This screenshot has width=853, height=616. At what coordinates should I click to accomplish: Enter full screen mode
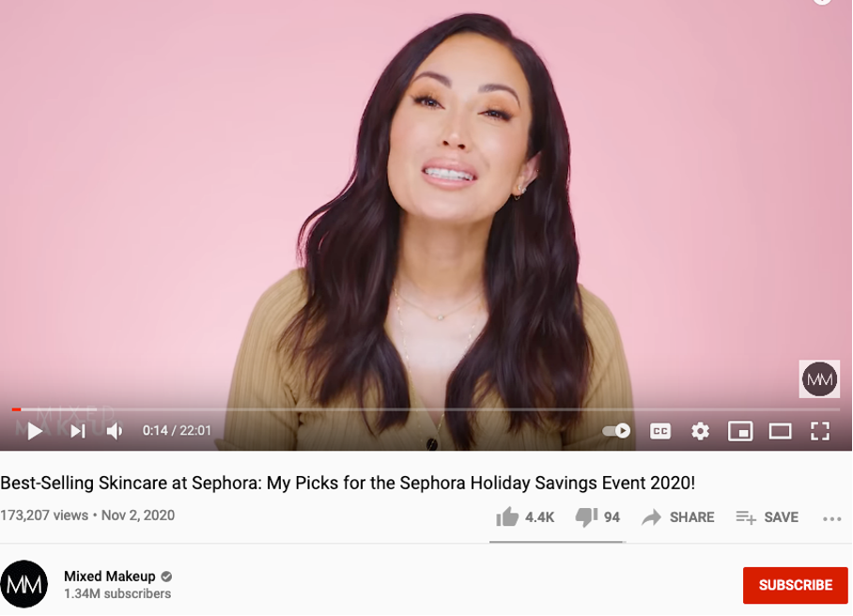[x=820, y=431]
